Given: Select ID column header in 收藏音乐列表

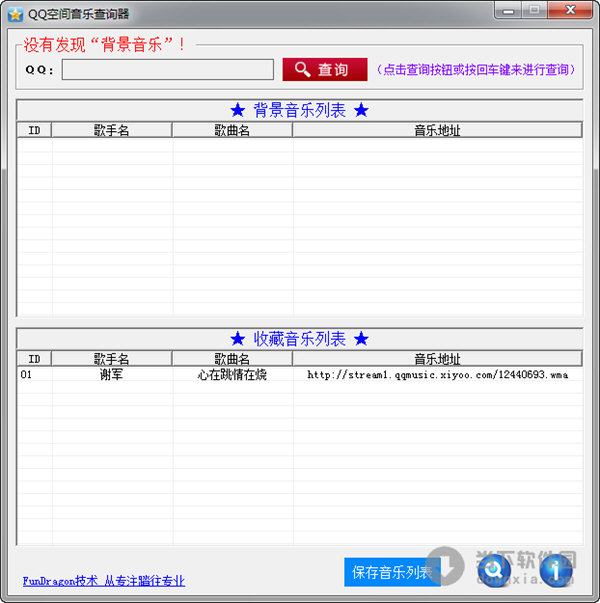Looking at the screenshot, I should pos(34,359).
